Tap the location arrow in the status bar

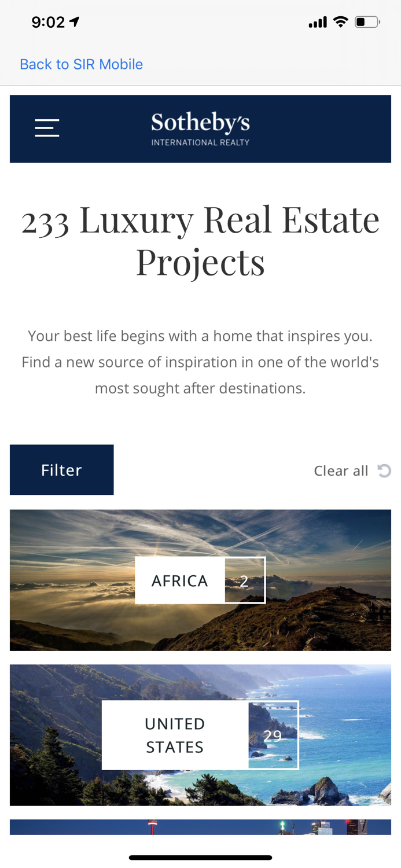point(74,21)
